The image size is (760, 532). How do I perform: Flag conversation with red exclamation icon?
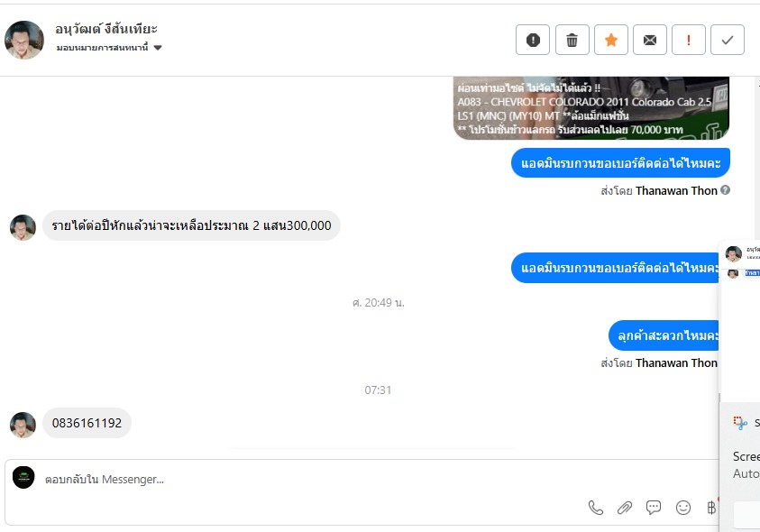pyautogui.click(x=688, y=40)
